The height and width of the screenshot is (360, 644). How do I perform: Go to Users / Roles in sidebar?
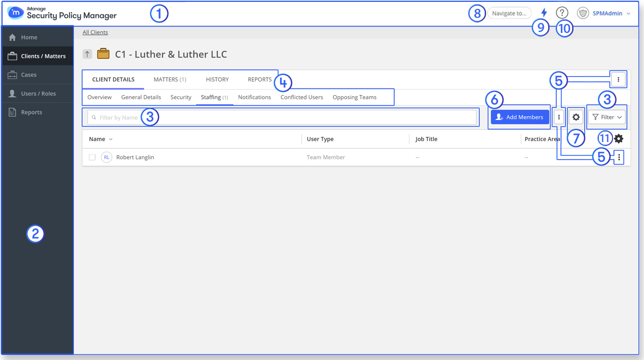coord(38,94)
